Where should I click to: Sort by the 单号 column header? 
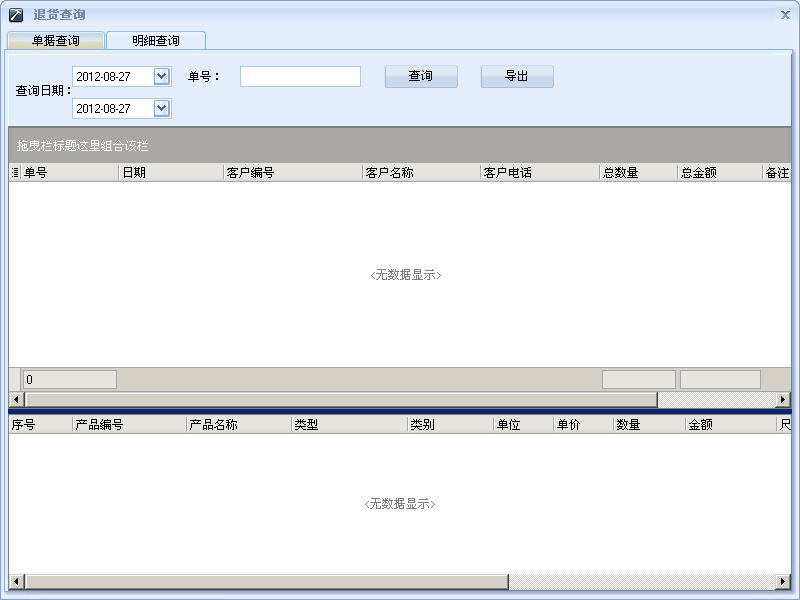[69, 173]
